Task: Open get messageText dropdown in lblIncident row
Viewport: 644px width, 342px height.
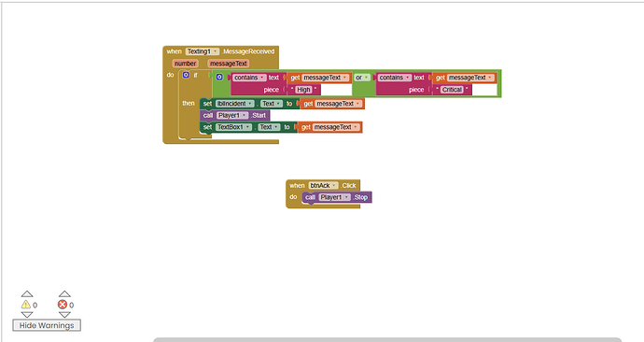Action: point(339,104)
